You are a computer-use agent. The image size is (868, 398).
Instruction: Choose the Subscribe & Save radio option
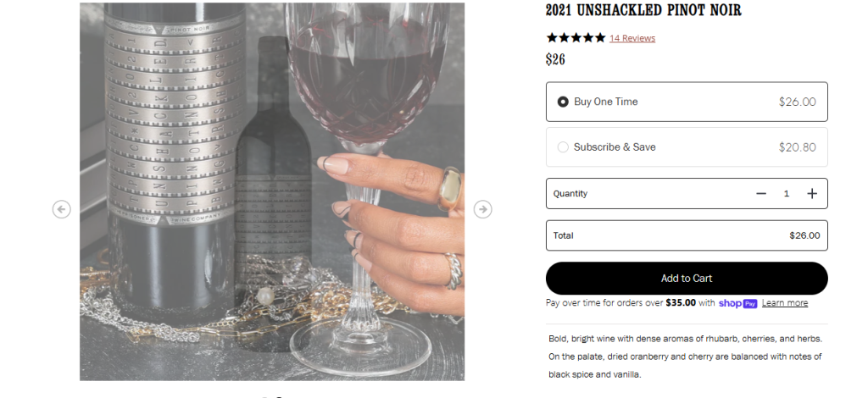point(563,147)
